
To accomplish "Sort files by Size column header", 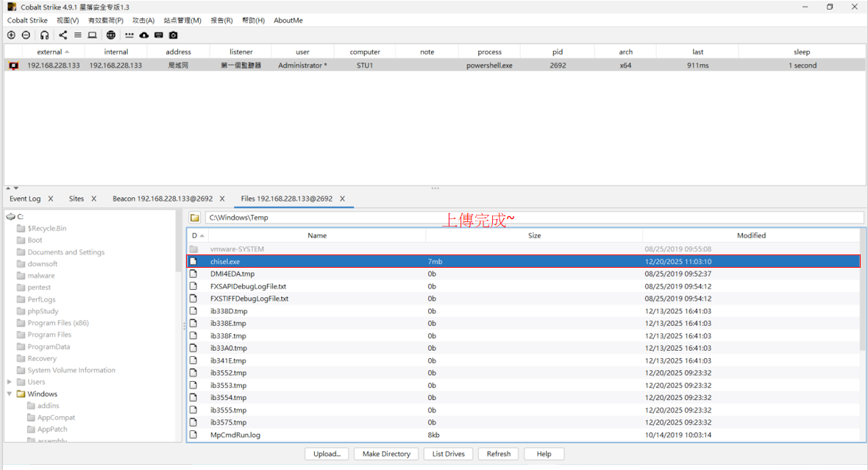I will pos(534,236).
